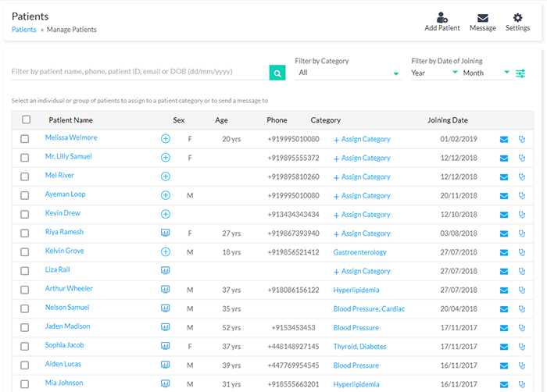
Task: Click the Age column header
Action: point(221,120)
